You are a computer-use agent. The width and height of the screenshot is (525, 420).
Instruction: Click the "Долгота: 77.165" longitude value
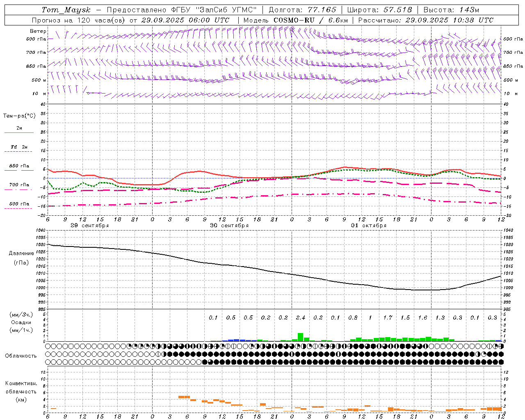(x=302, y=10)
